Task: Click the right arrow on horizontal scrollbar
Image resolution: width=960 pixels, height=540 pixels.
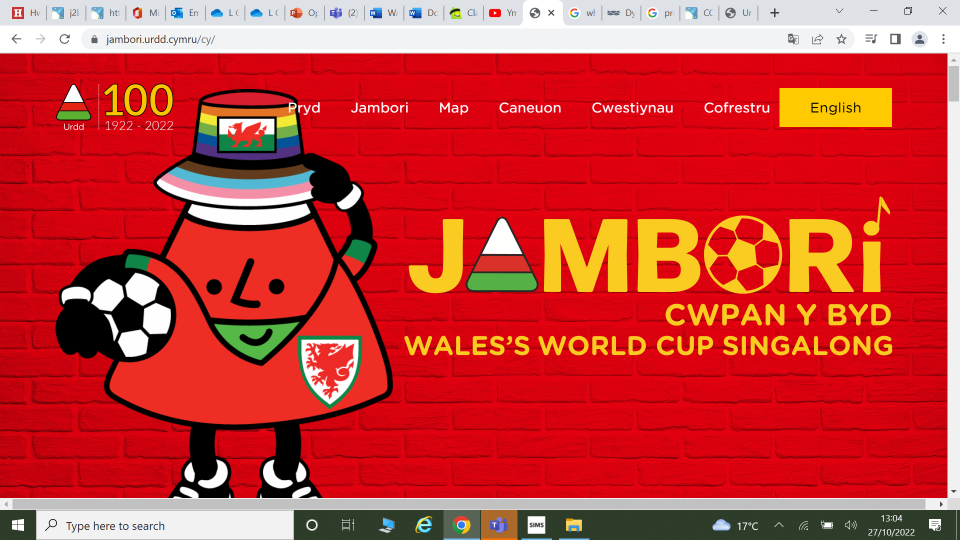Action: click(942, 504)
